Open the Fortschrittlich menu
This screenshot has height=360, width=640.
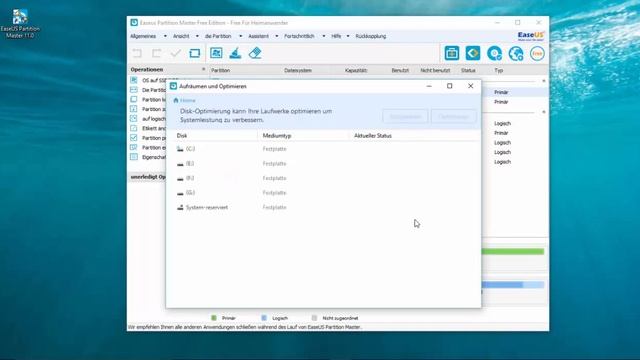click(x=299, y=36)
